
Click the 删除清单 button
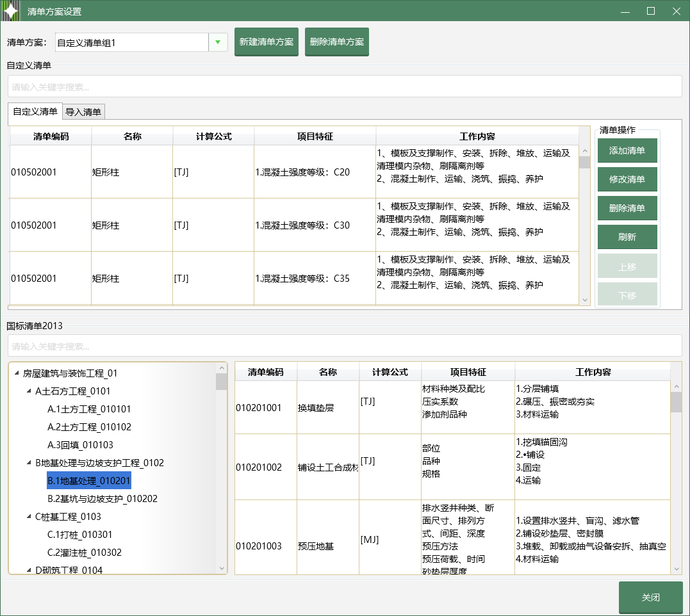pyautogui.click(x=627, y=208)
